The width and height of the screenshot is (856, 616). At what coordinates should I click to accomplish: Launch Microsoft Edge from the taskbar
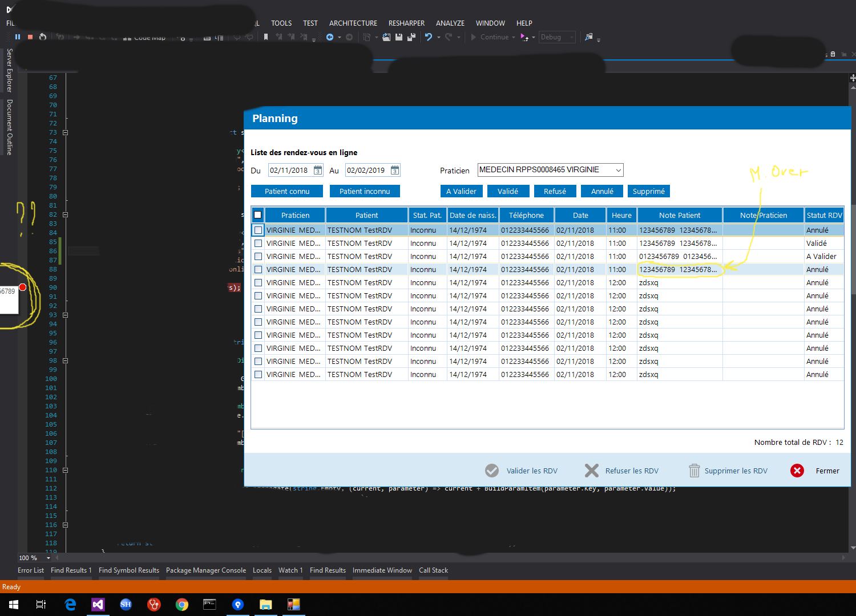point(70,605)
